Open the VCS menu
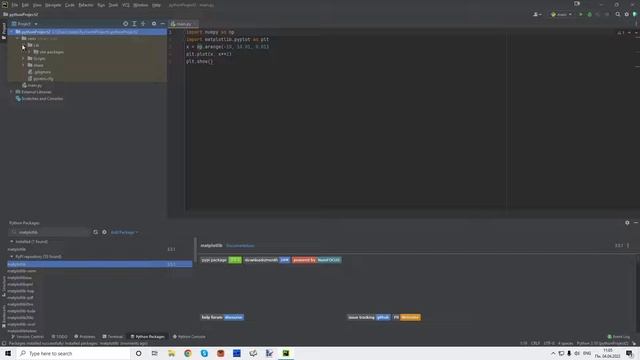Image resolution: width=640 pixels, height=360 pixels. [126, 5]
